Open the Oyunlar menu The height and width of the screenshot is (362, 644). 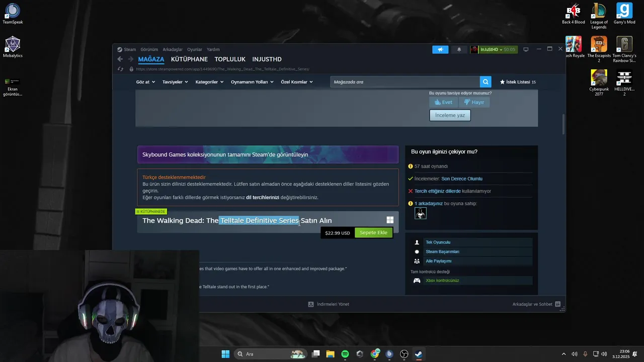pyautogui.click(x=195, y=49)
